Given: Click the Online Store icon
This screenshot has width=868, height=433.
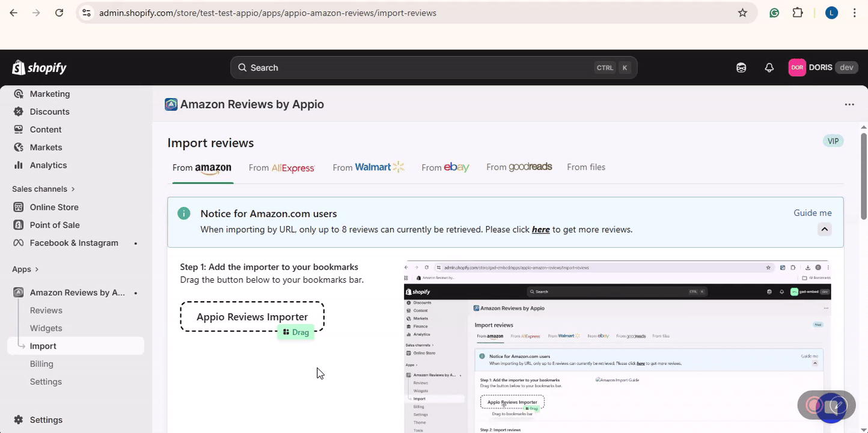Looking at the screenshot, I should (x=19, y=207).
